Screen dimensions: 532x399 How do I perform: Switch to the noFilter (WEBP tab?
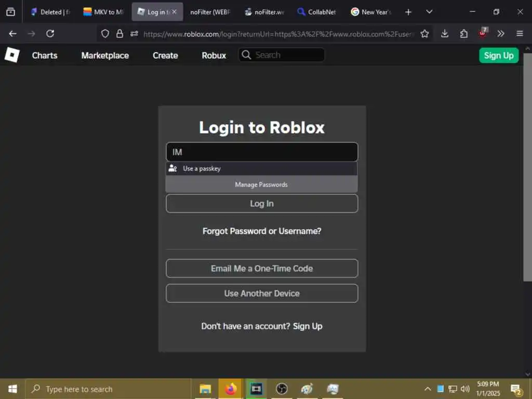(x=210, y=12)
